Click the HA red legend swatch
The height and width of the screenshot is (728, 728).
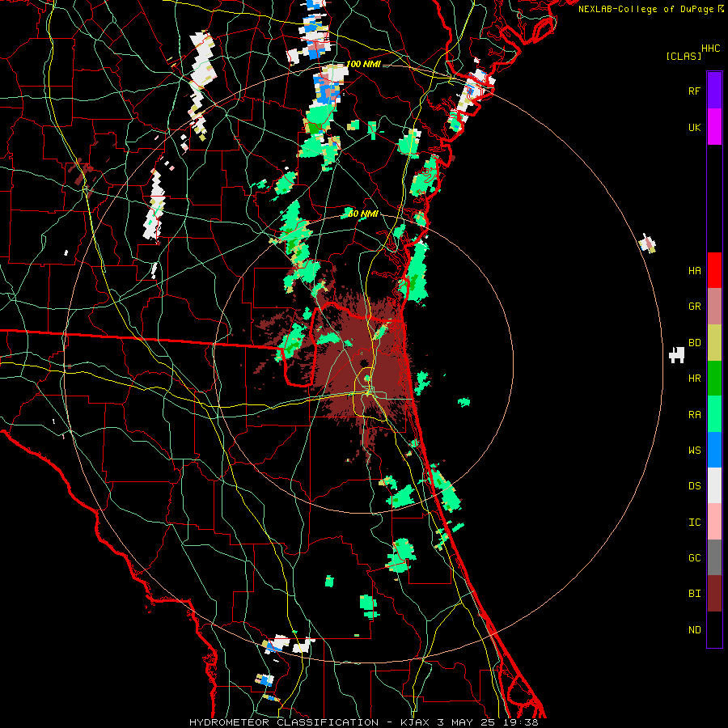[x=714, y=270]
